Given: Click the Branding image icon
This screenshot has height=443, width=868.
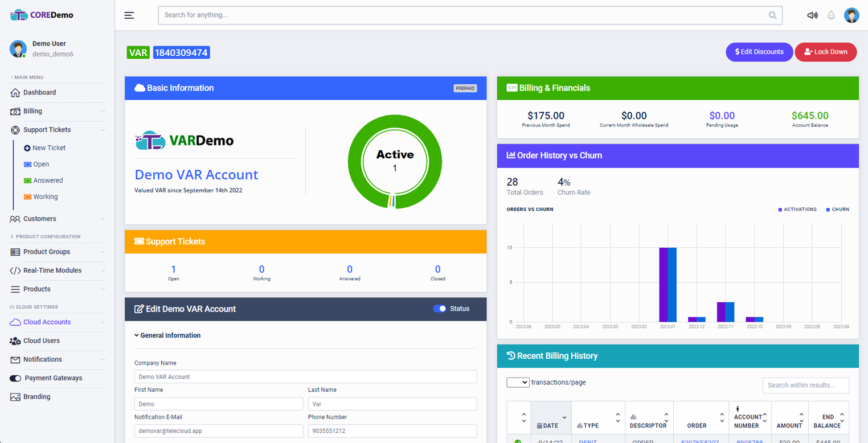Looking at the screenshot, I should coord(15,397).
